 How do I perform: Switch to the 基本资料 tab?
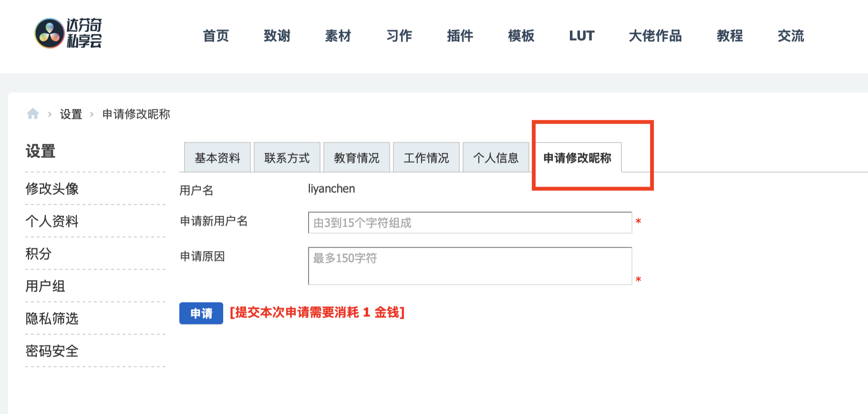click(217, 158)
